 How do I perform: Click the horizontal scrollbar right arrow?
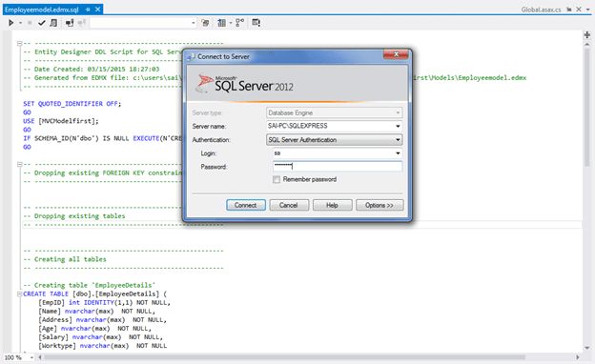[577, 357]
